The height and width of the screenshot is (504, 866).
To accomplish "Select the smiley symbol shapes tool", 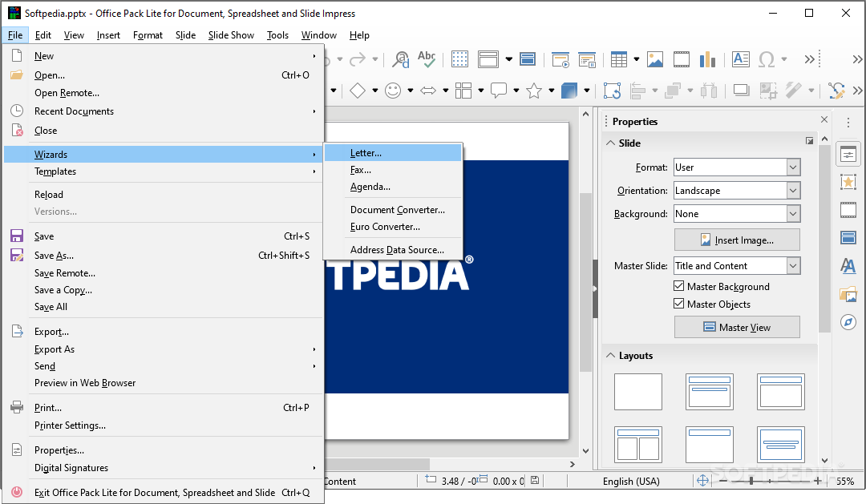I will pos(393,91).
